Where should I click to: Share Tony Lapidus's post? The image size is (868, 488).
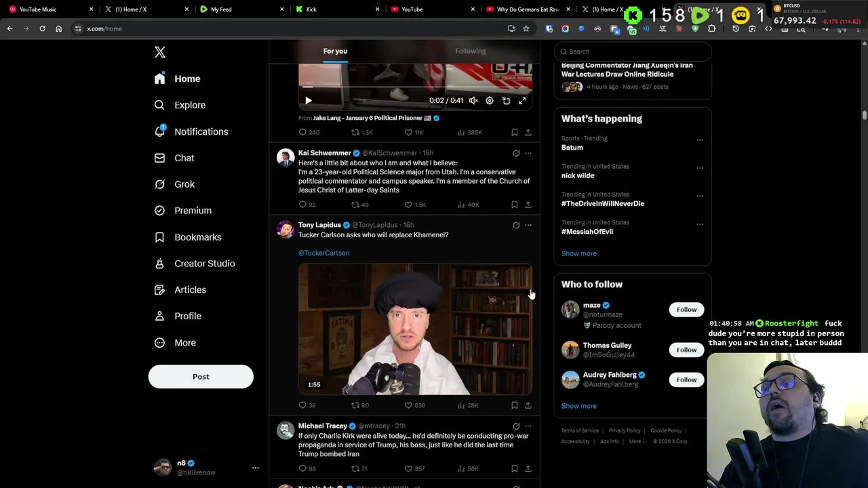[x=528, y=405]
